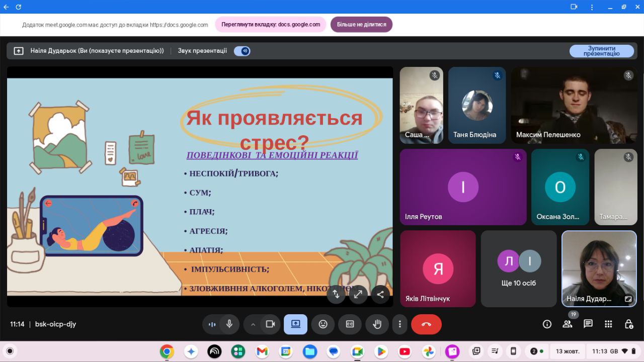Click the present screen icon
This screenshot has width=644, height=362.
point(295,324)
